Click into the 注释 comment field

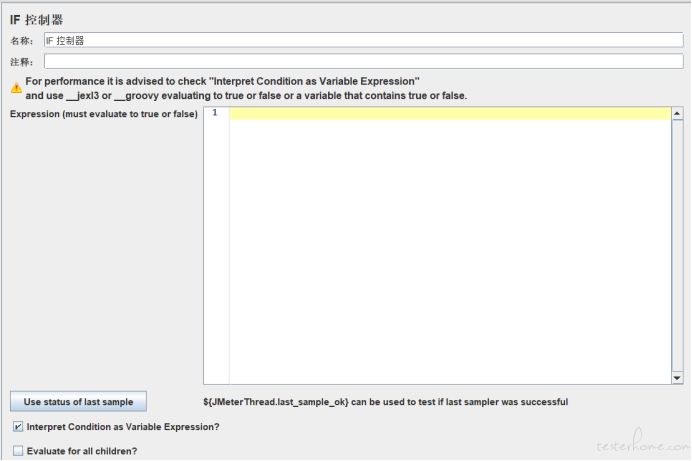363,61
